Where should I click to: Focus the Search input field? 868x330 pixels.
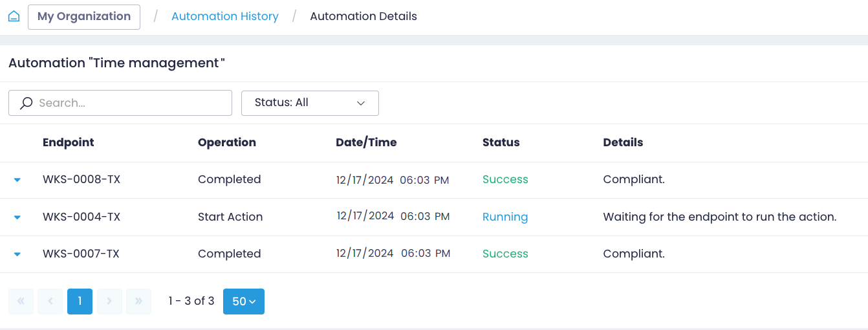(x=120, y=103)
